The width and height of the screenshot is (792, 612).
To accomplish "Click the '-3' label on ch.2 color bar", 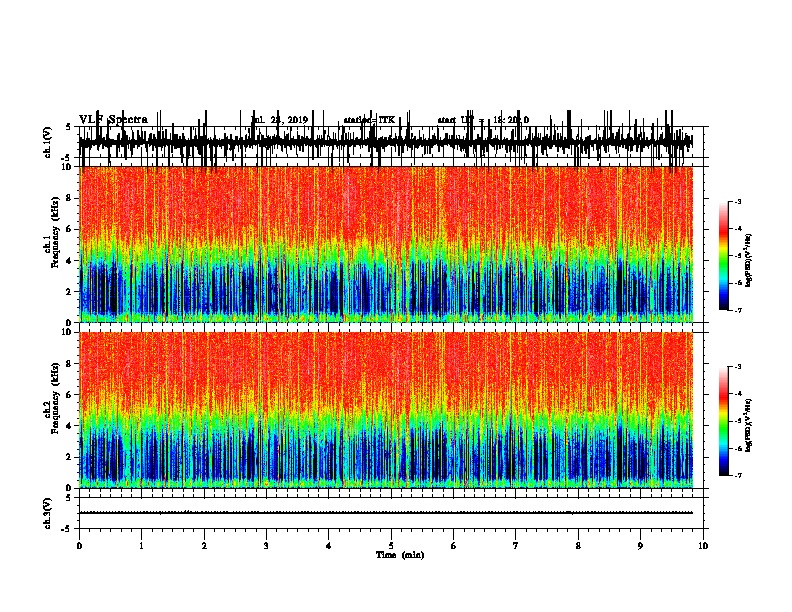I will (x=737, y=367).
